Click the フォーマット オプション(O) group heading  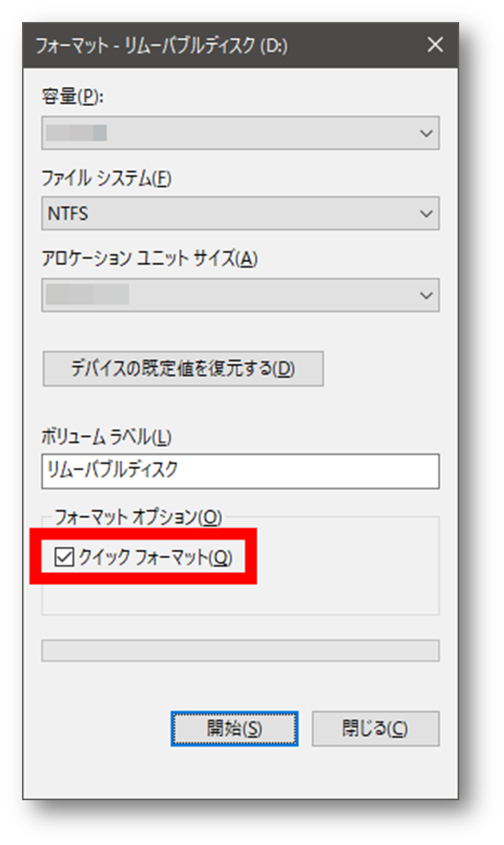pyautogui.click(x=138, y=517)
